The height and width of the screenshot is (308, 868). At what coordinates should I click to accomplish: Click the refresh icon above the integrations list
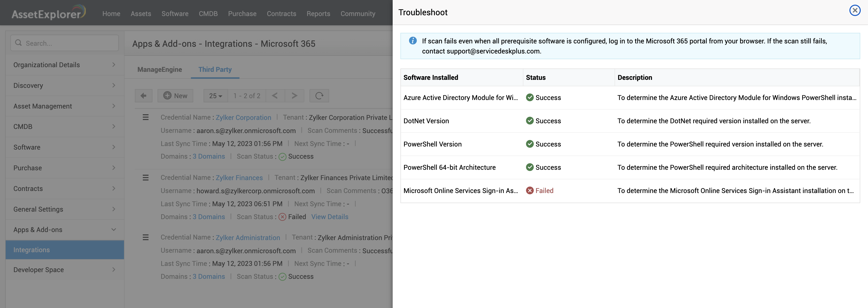click(319, 96)
